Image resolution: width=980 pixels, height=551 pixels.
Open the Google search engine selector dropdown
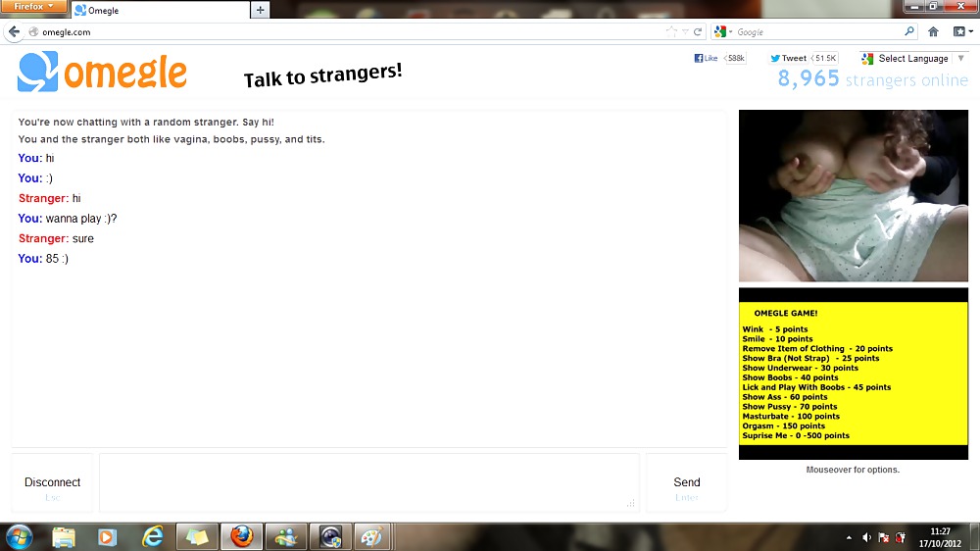(723, 31)
